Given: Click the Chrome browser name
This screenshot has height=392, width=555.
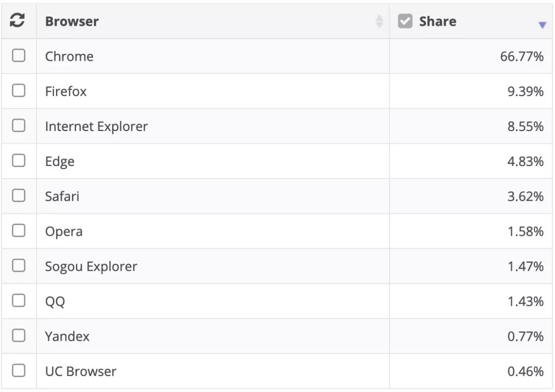Looking at the screenshot, I should 69,57.
